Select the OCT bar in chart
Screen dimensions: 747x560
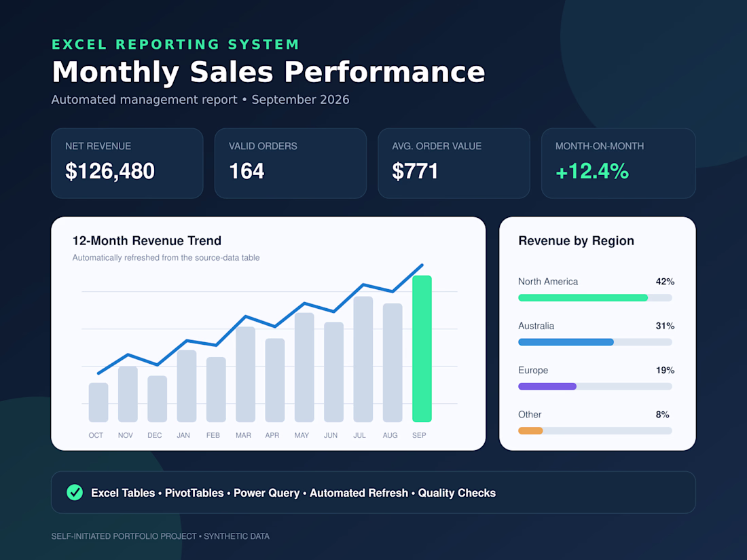coord(98,403)
